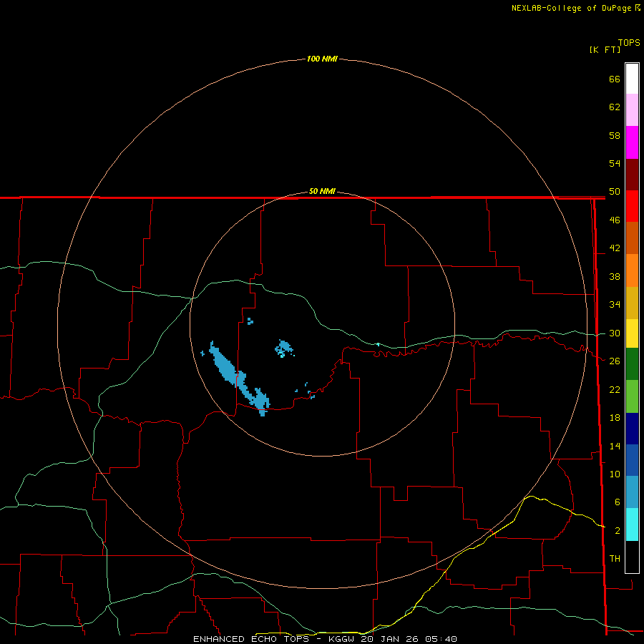Click the 62 legend value

pyautogui.click(x=615, y=107)
